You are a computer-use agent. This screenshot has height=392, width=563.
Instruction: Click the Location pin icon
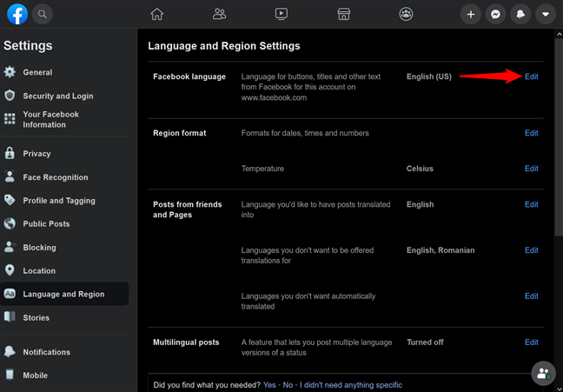coord(10,270)
